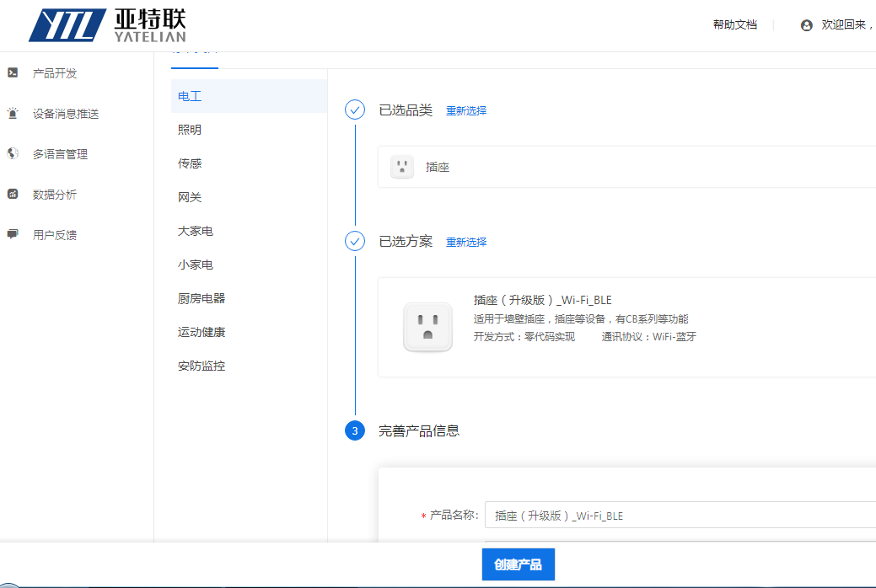Click the multi-language management globe icon
Viewport: 876px width, 588px height.
coord(13,154)
